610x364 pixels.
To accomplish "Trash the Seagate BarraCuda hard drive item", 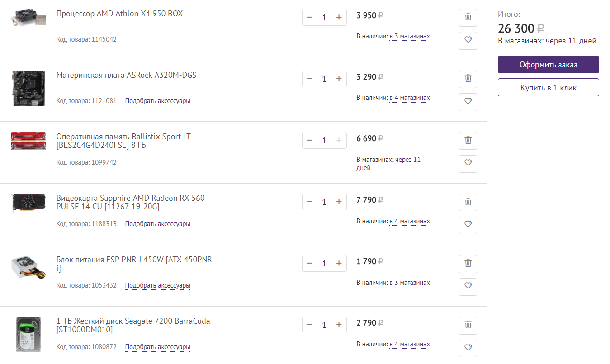I will (468, 325).
